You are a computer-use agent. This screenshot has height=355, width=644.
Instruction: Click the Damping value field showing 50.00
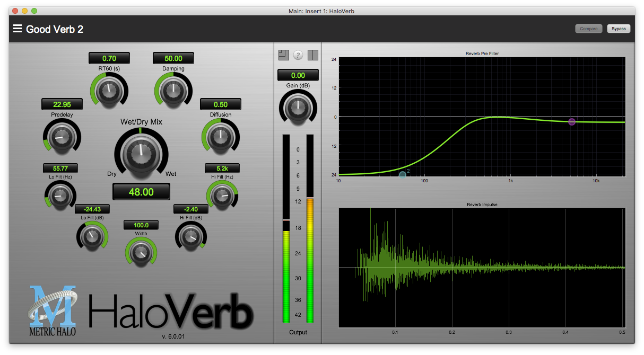[173, 58]
